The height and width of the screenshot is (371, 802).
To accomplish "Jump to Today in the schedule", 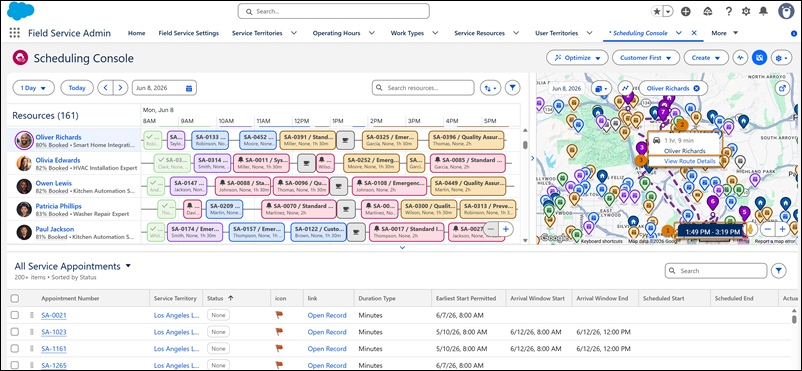I will 77,88.
